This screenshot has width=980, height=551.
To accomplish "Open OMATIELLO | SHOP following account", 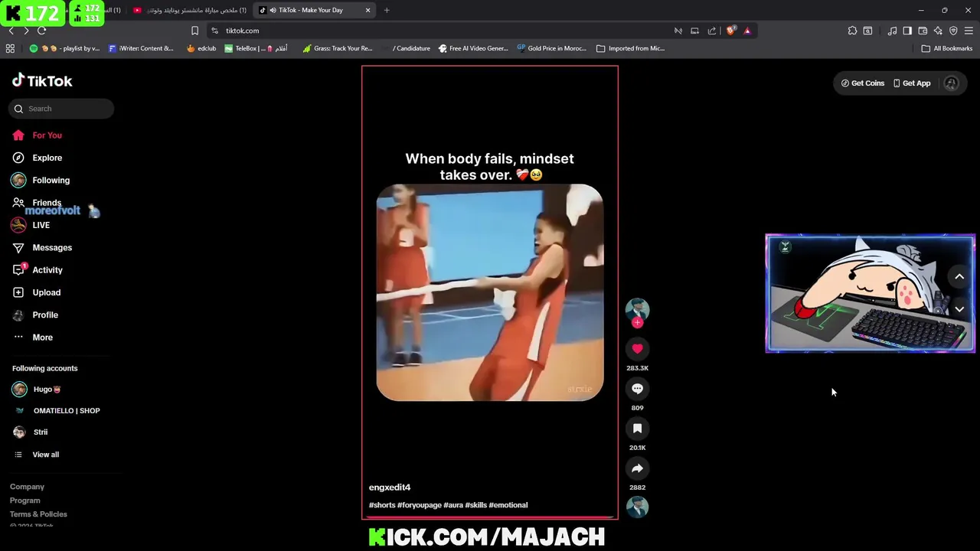I will coord(56,411).
